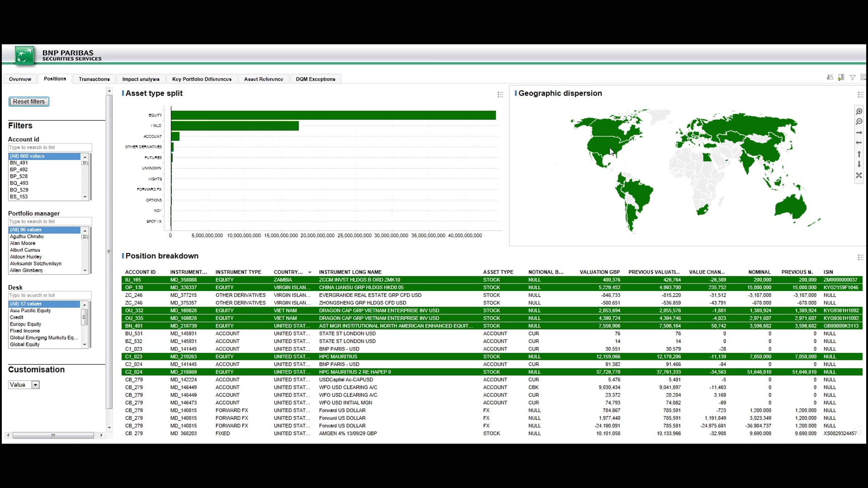The image size is (868, 488).
Task: Select Agatha Christie portfolio manager
Action: [x=27, y=236]
